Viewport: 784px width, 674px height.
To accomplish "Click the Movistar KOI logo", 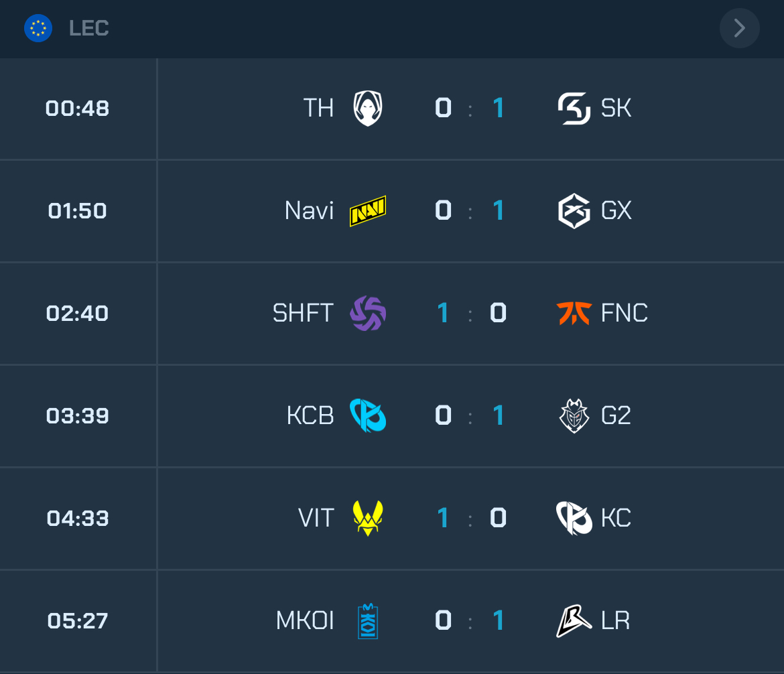I will point(368,621).
